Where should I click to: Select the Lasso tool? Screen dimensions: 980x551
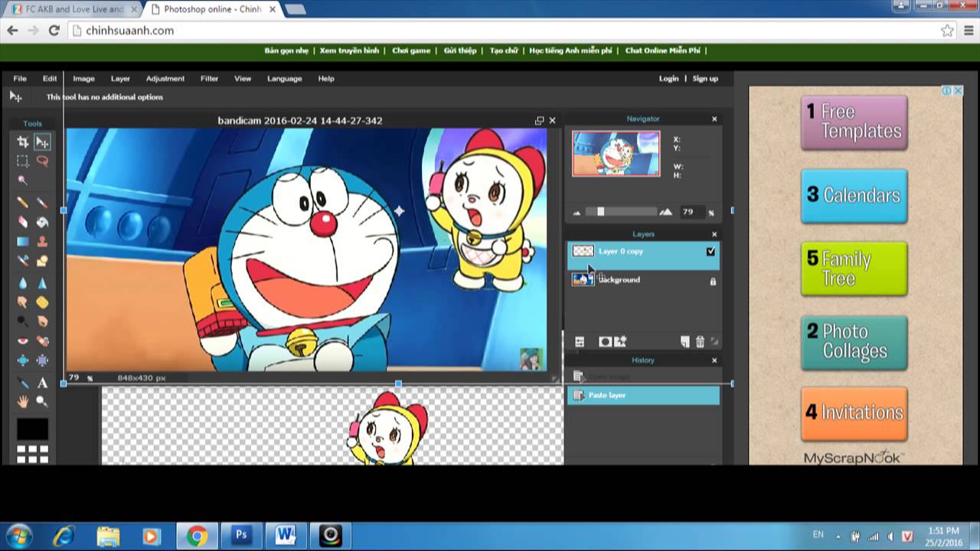(42, 161)
